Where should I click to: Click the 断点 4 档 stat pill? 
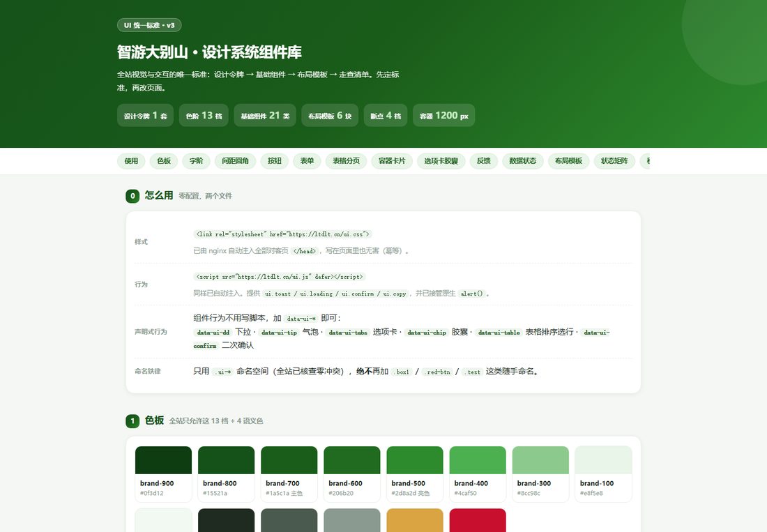[386, 116]
